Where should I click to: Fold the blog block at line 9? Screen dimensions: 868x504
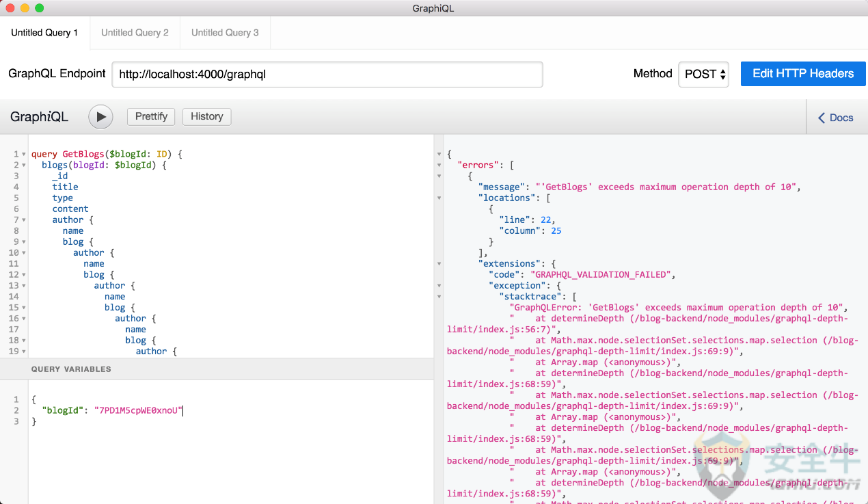pos(24,242)
